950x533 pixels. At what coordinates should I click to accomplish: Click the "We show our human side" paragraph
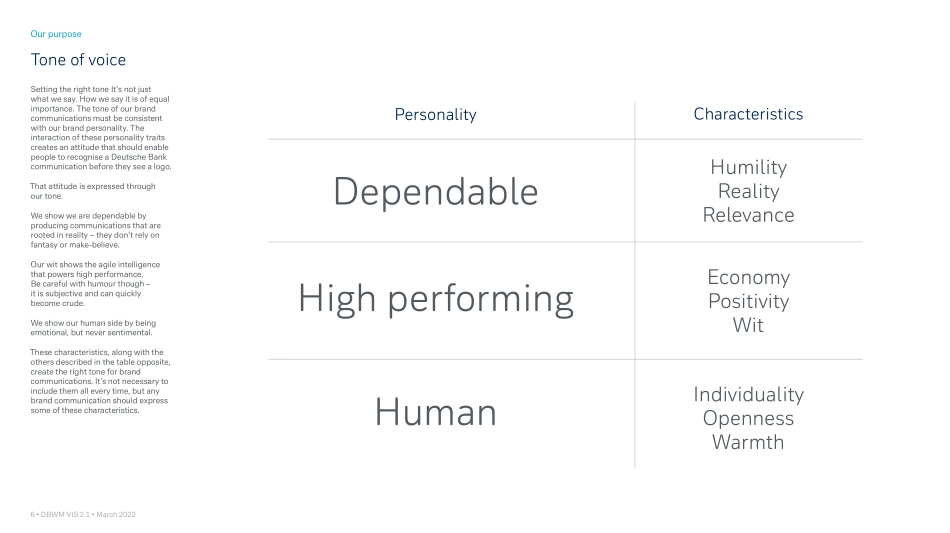click(x=93, y=327)
